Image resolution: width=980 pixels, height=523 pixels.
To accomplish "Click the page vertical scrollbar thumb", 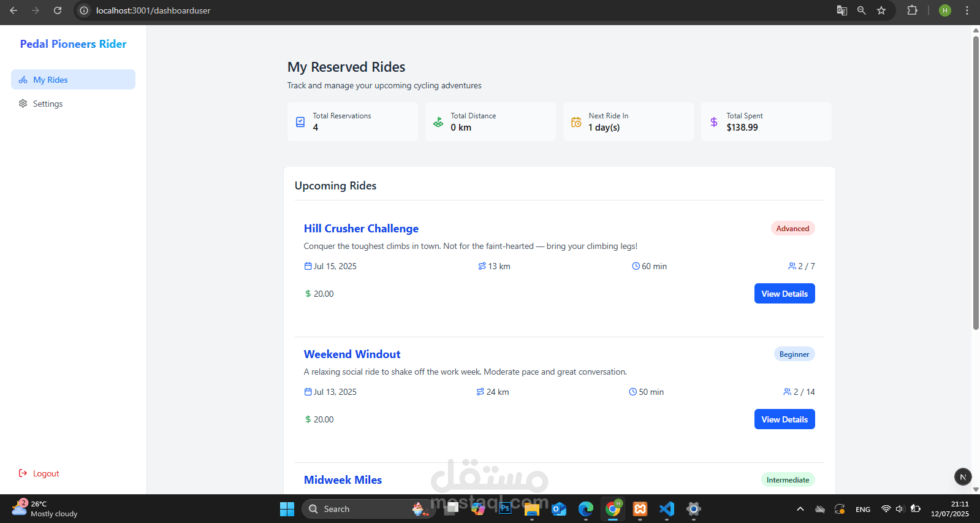I will [x=976, y=183].
